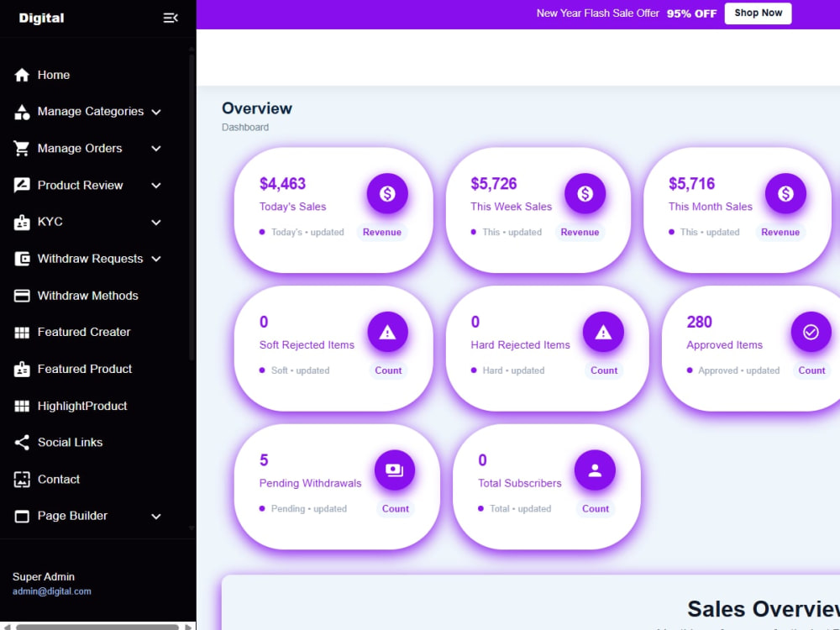Collapse sidebar with the hamburger menu icon
Image resolution: width=840 pixels, height=630 pixels.
coord(171,18)
